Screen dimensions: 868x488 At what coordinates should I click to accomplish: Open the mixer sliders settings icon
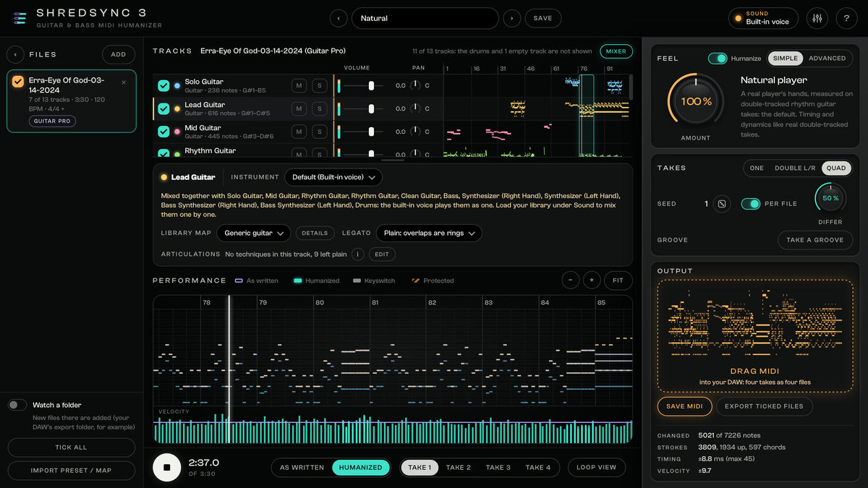(x=817, y=18)
